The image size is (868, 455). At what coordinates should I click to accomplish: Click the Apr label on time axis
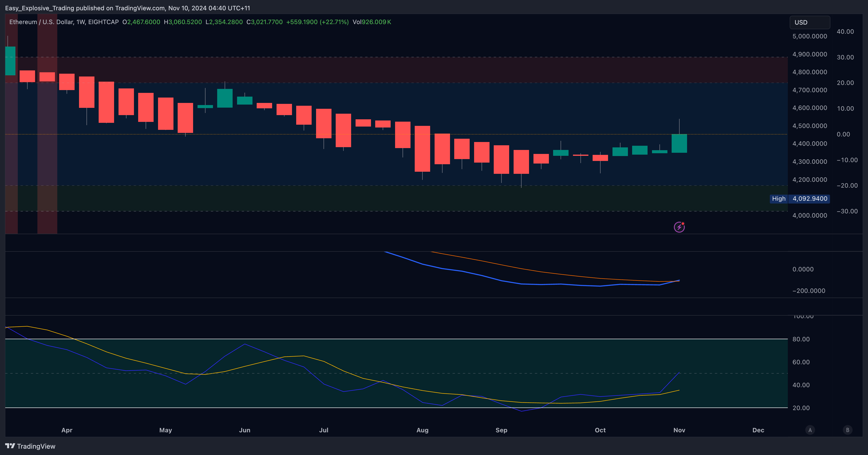(67, 430)
